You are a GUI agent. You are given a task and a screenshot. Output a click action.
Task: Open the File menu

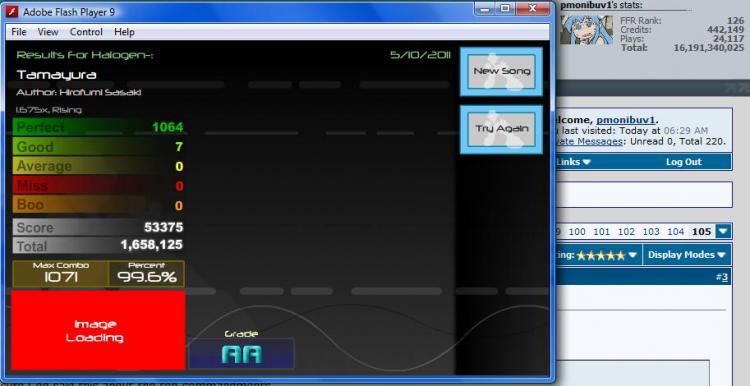click(19, 32)
